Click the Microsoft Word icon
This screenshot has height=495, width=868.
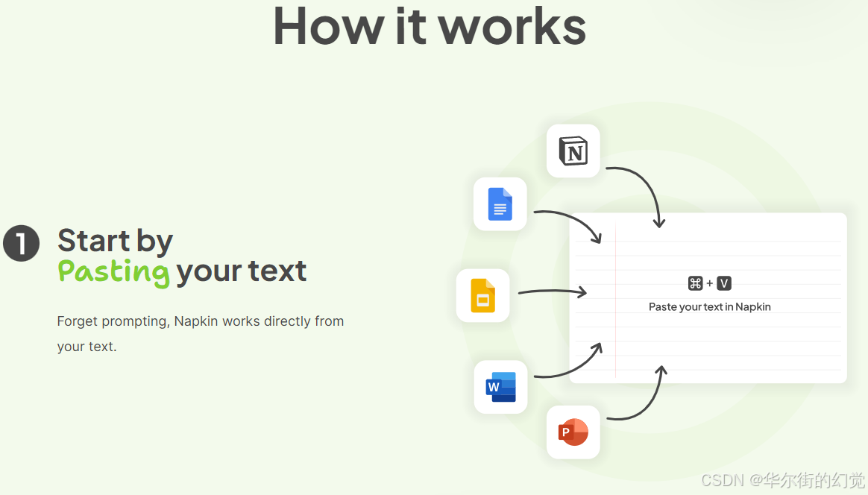coord(500,387)
